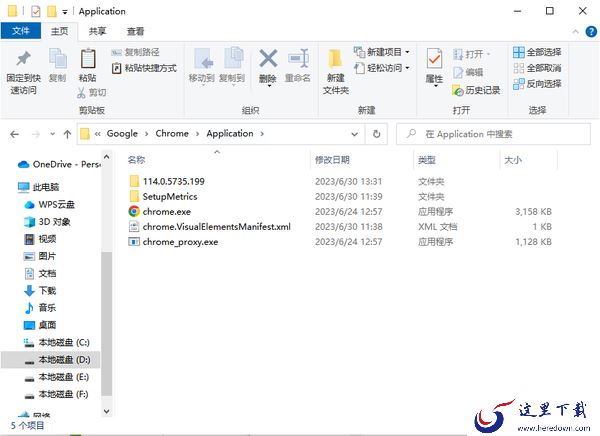
Task: Click the 删除 red X delete icon
Action: (x=268, y=59)
